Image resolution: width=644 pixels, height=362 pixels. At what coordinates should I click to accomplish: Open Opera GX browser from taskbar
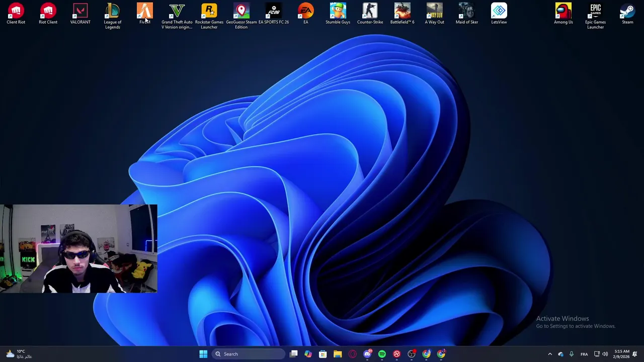[353, 354]
